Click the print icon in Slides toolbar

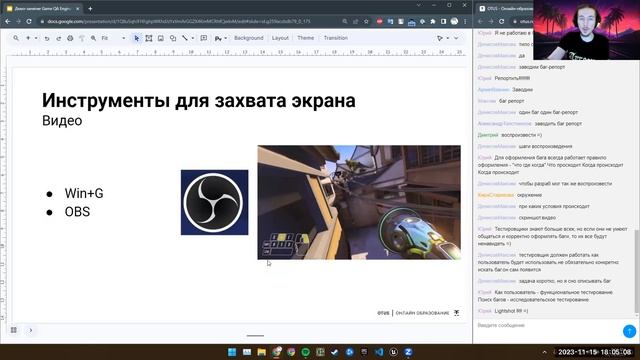click(70, 38)
